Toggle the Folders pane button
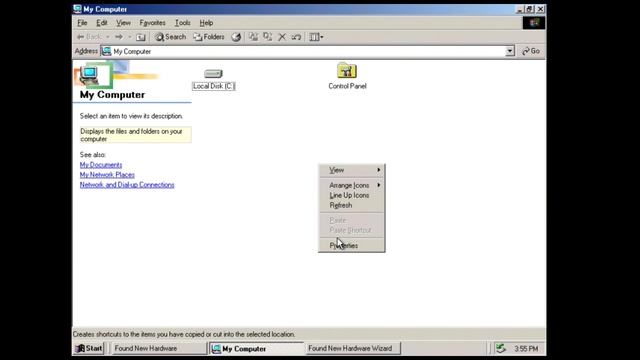 click(x=209, y=37)
